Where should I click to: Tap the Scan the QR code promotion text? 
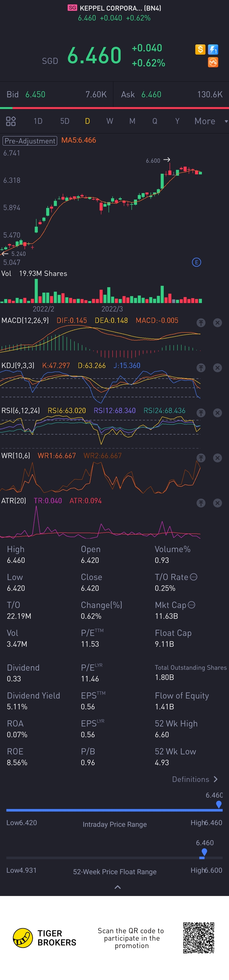tap(131, 938)
